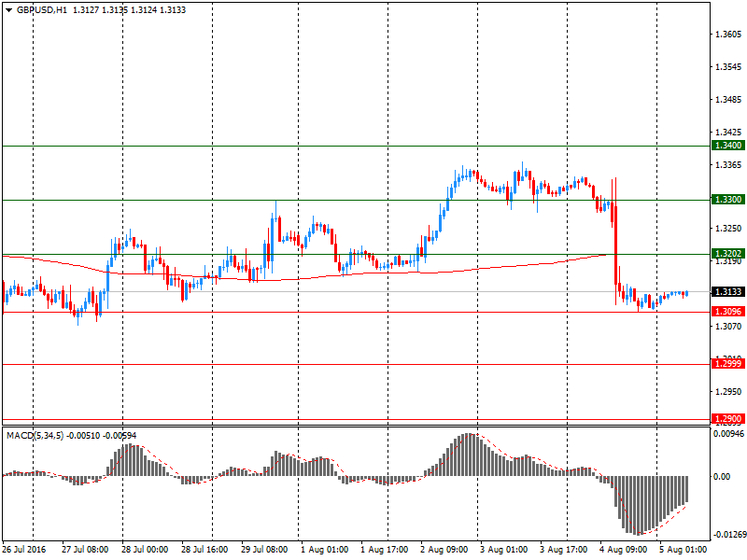Click the 1.3070 price scale value
747x560 pixels.
click(x=728, y=326)
